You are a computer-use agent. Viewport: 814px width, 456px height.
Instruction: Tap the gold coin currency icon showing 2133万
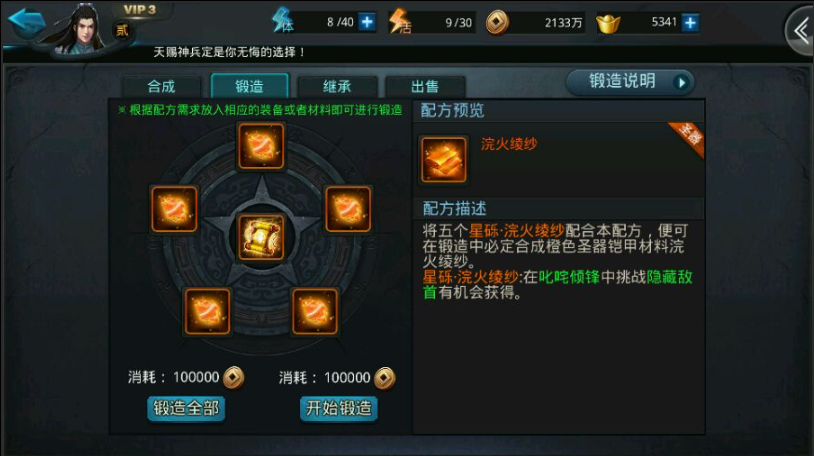pos(497,23)
